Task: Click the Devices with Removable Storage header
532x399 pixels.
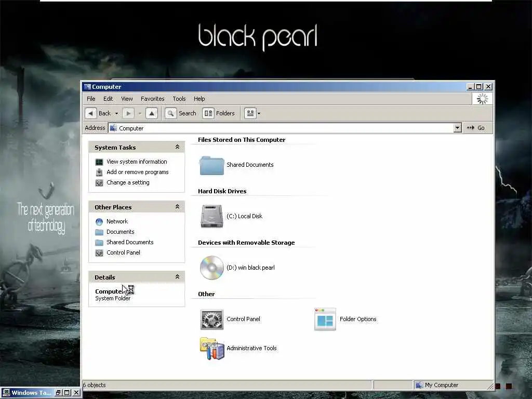Action: [x=246, y=243]
